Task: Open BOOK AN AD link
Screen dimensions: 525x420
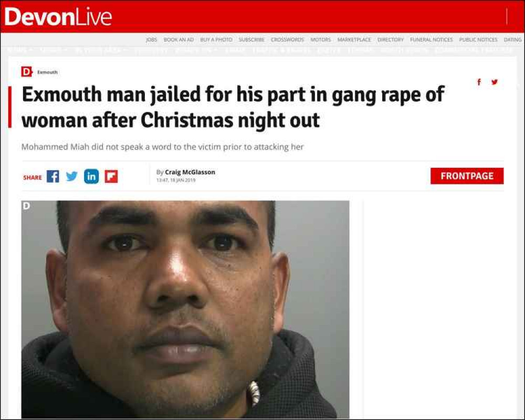Action: pyautogui.click(x=178, y=39)
